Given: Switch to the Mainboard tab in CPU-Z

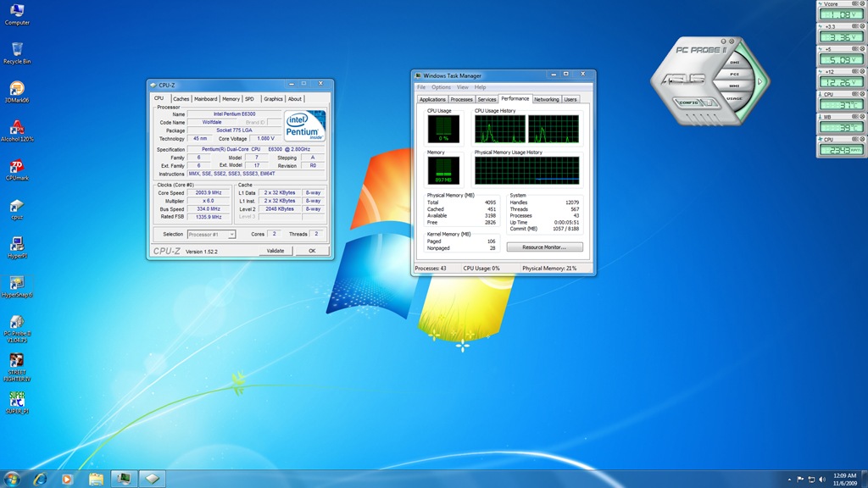Looking at the screenshot, I should click(x=205, y=99).
